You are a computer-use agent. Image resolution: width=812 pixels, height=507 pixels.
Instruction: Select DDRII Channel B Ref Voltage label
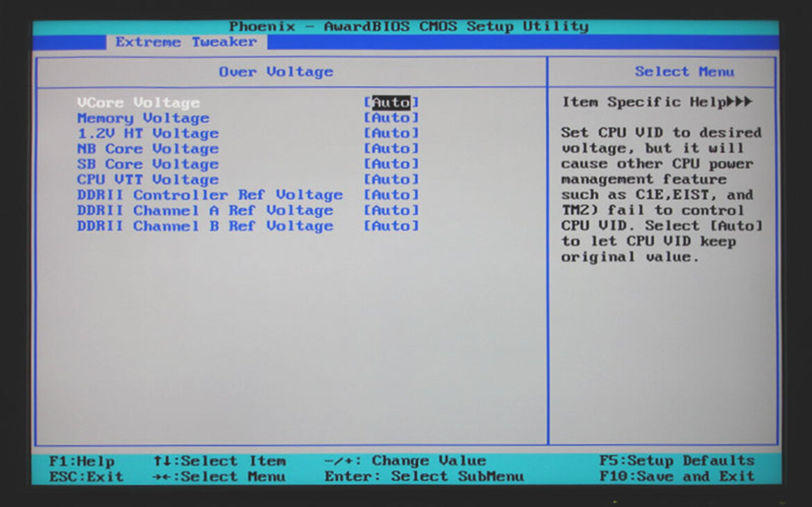coord(205,226)
